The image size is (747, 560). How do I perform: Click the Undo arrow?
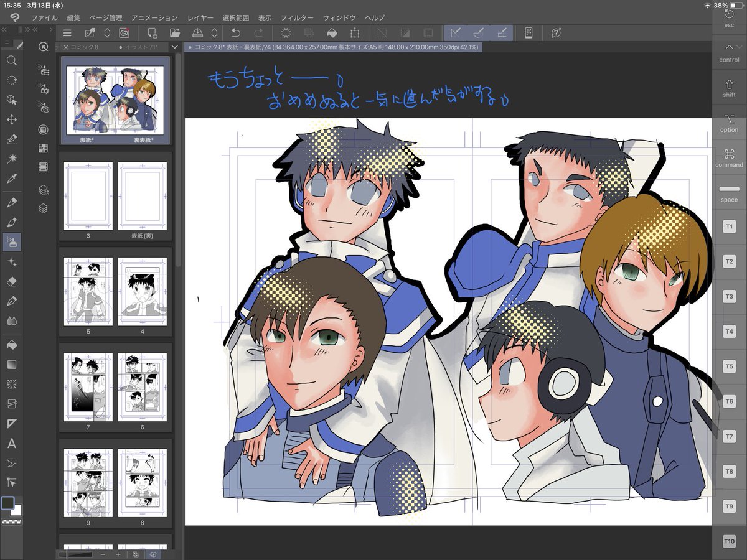[235, 33]
